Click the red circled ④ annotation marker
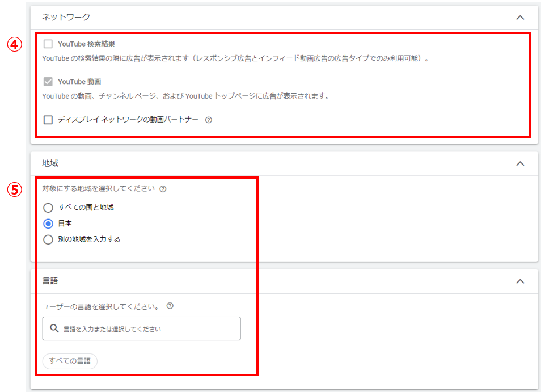The height and width of the screenshot is (392, 541). coord(14,45)
